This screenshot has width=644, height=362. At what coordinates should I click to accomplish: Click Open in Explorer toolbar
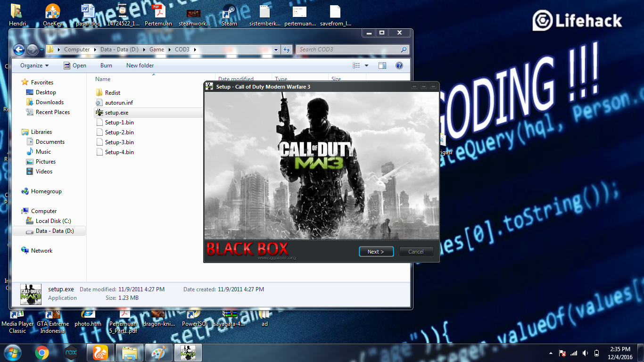(x=75, y=66)
